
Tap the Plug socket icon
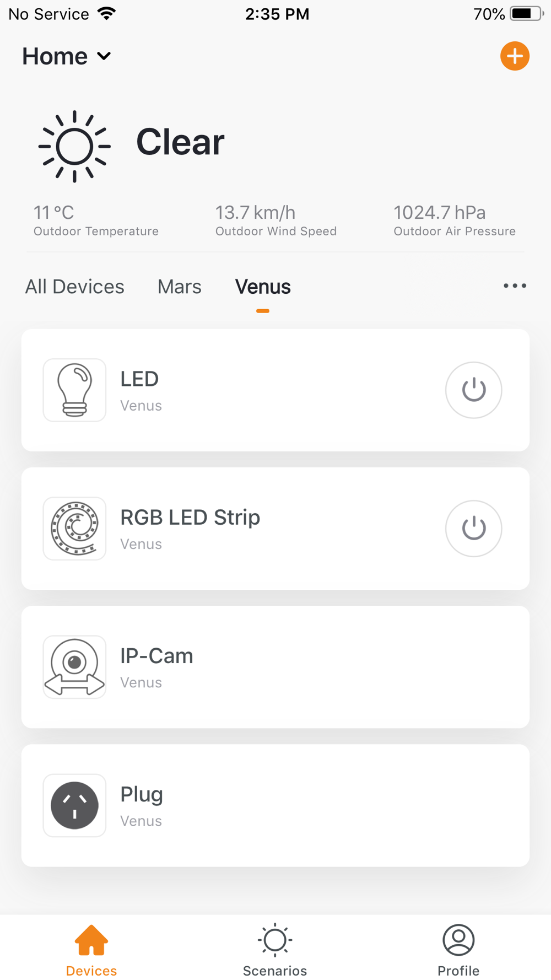point(75,805)
